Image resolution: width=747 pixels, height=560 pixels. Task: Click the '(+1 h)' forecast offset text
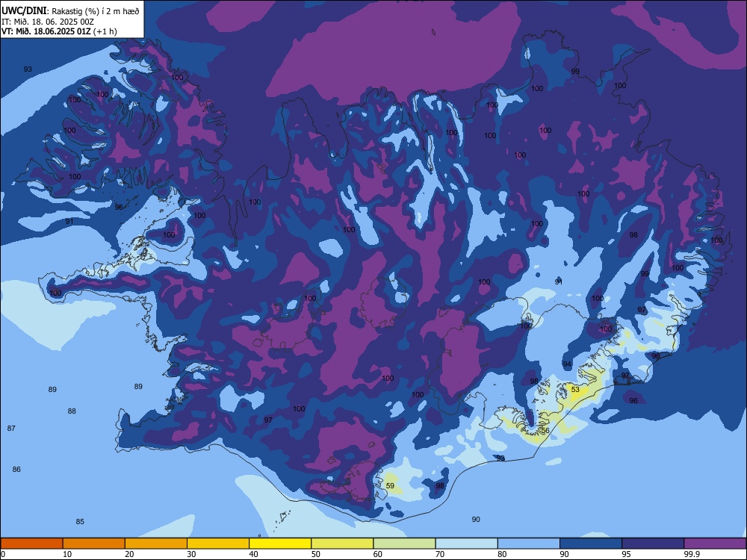(105, 31)
